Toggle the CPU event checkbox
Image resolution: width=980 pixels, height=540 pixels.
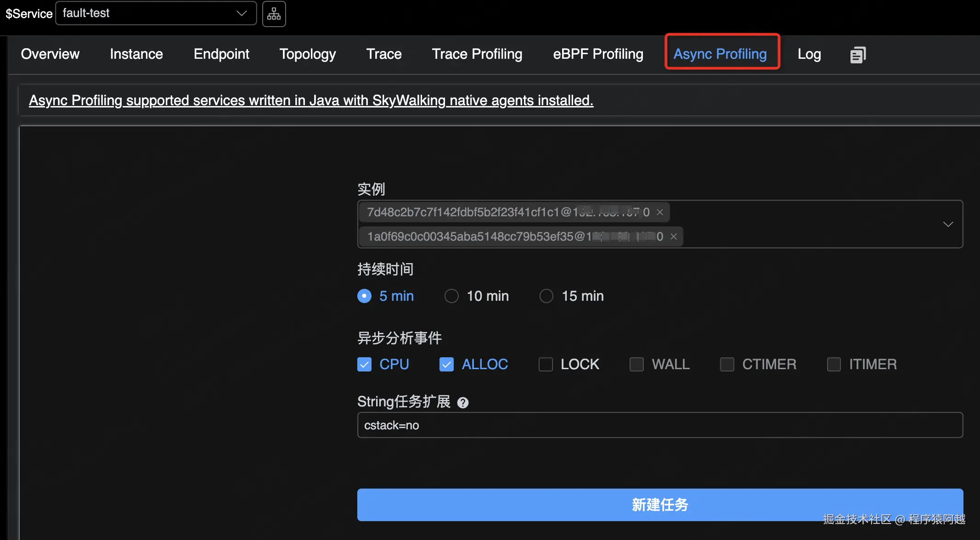(364, 364)
